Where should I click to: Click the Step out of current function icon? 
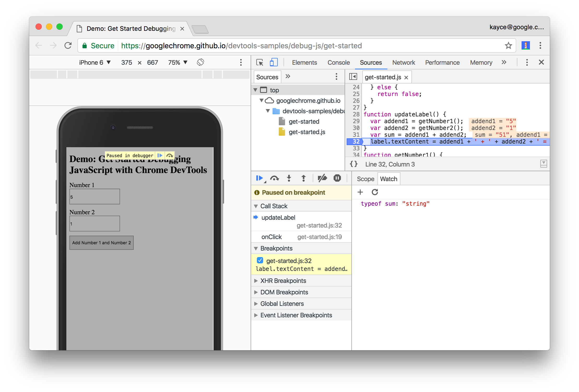[x=304, y=179]
